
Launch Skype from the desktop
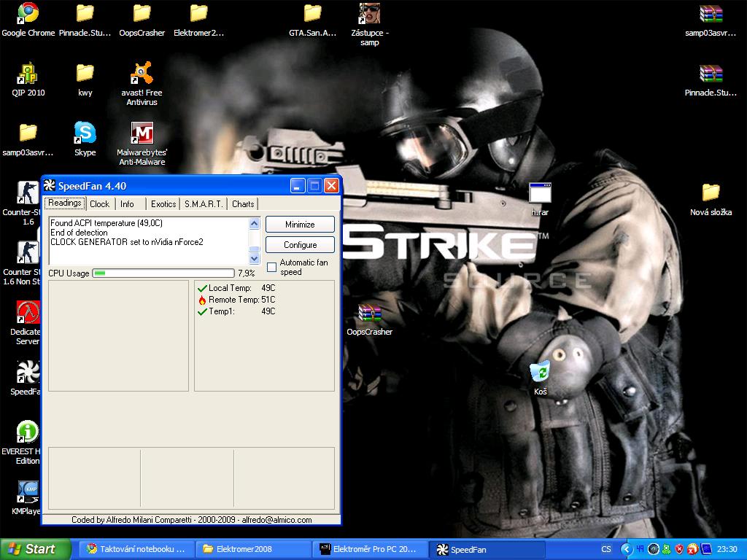[85, 133]
